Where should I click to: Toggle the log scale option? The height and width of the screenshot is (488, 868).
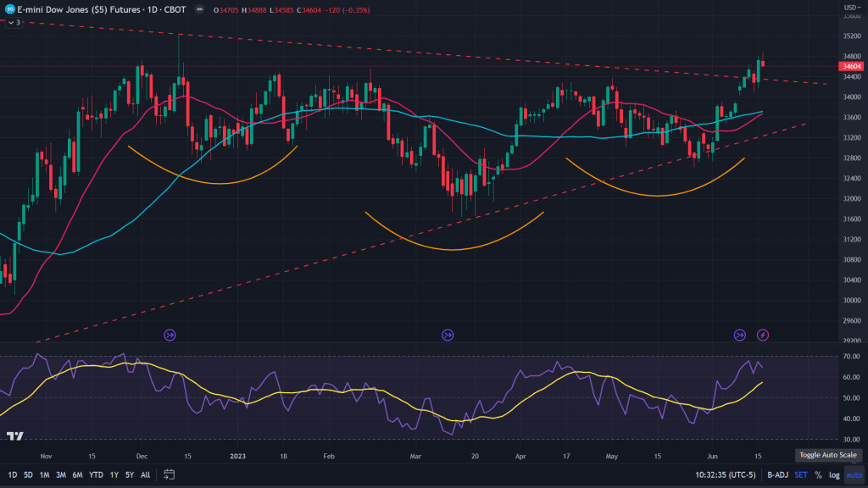click(833, 475)
